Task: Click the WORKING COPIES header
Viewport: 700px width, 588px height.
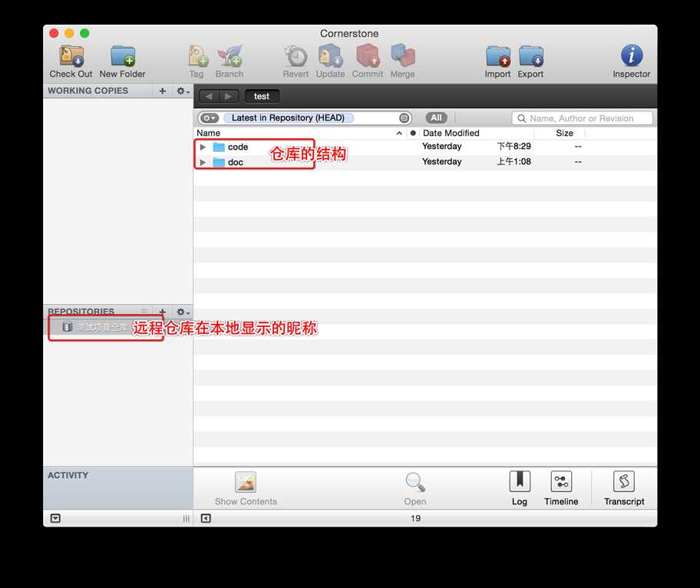Action: (88, 91)
